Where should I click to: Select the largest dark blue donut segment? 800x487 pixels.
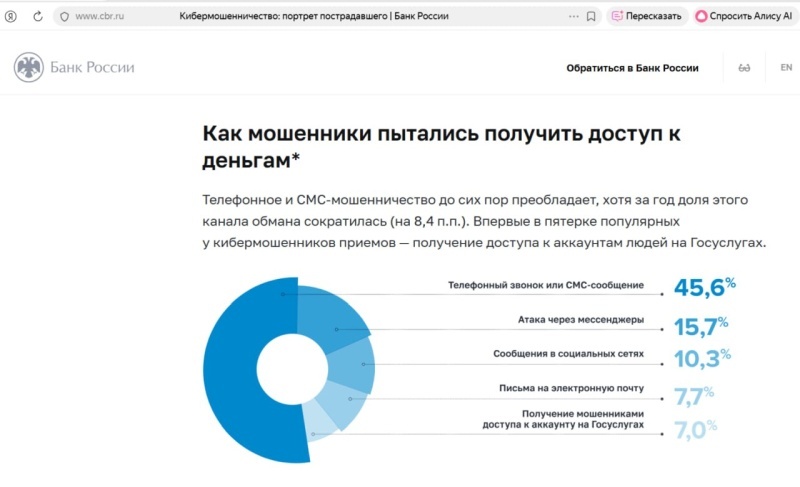point(232,370)
